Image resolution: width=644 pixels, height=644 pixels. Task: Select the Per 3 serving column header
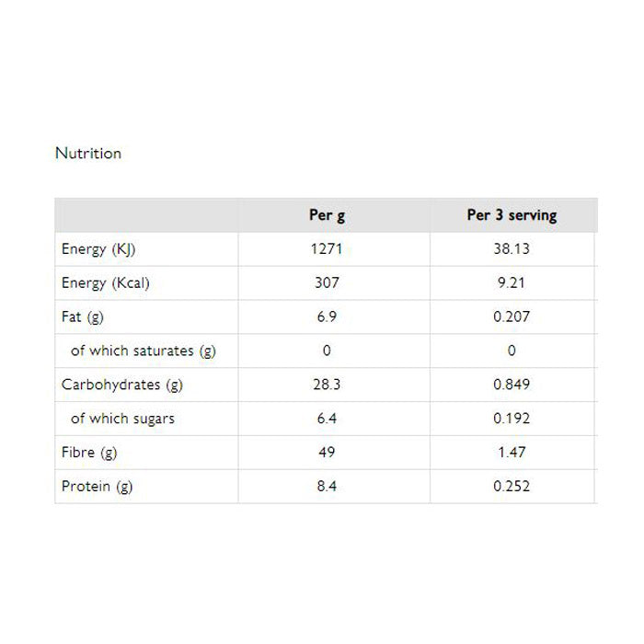coord(512,215)
